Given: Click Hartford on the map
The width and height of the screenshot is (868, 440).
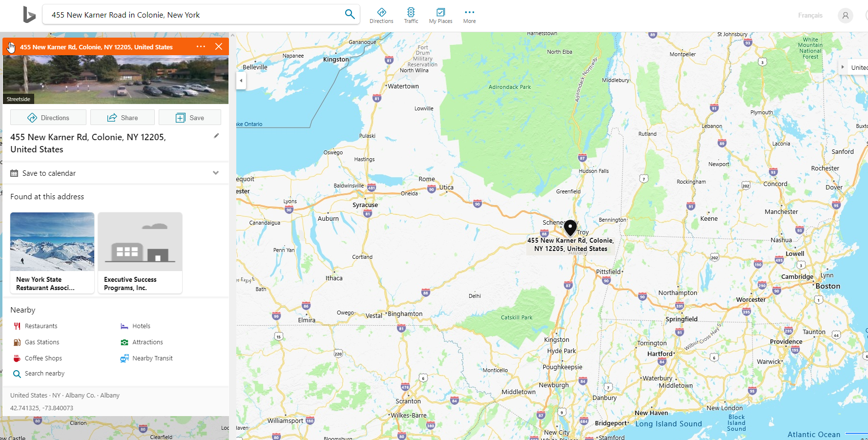Looking at the screenshot, I should click(x=660, y=354).
